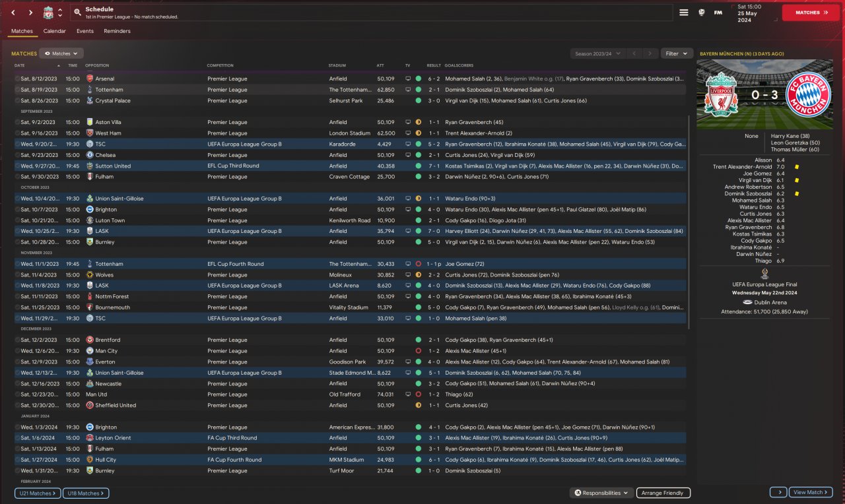
Task: Toggle the selection circle for the Aston Villa match
Action: point(17,122)
